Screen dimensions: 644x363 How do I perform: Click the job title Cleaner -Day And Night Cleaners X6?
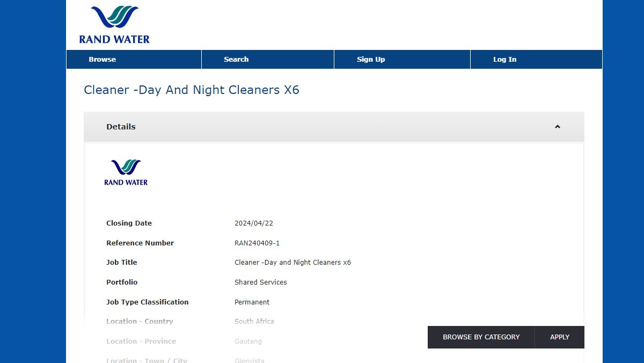tap(192, 90)
